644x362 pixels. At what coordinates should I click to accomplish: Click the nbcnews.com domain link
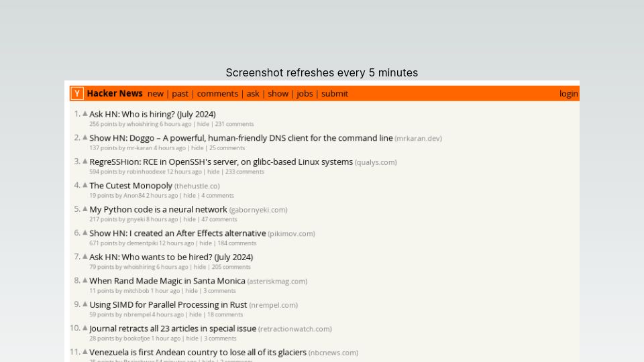(333, 353)
